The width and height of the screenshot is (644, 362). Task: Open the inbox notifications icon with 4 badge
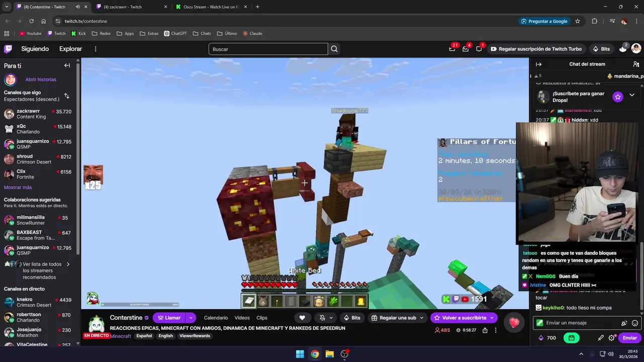(465, 49)
